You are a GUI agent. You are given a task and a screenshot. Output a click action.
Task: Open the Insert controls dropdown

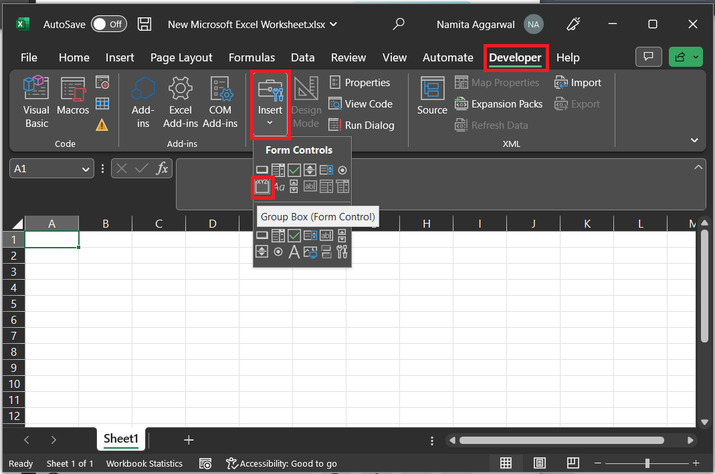pos(270,104)
